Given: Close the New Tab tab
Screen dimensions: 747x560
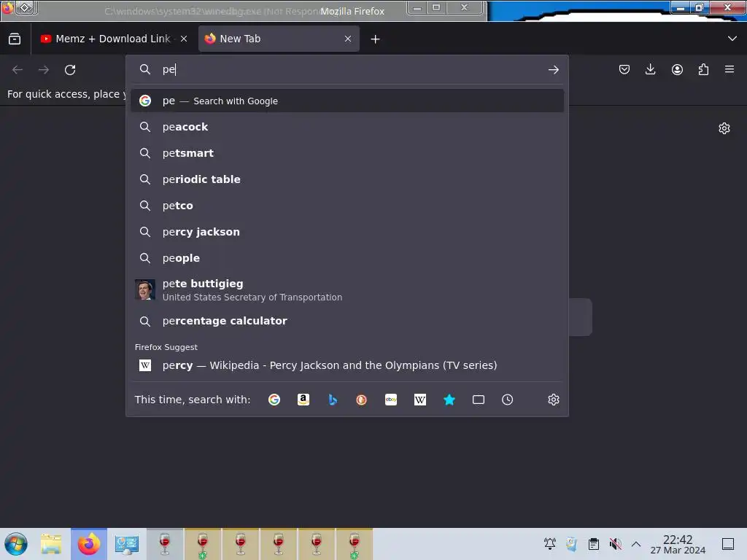Looking at the screenshot, I should [x=348, y=39].
